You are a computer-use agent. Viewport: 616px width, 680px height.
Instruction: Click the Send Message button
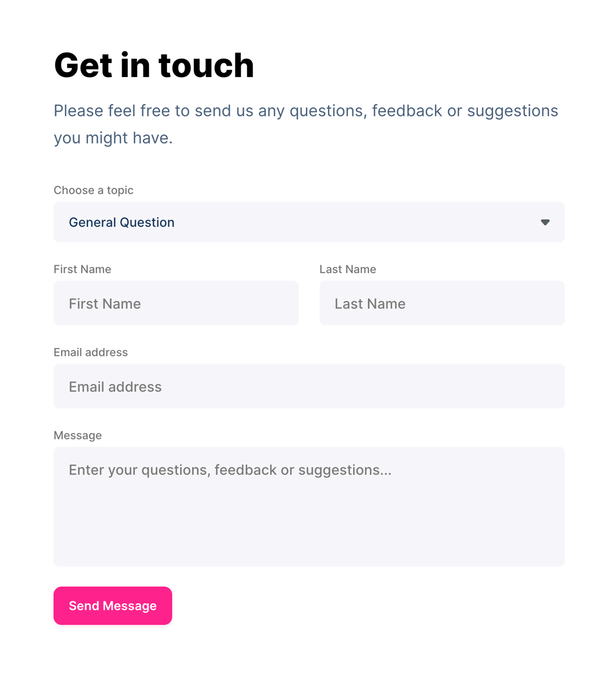[112, 606]
